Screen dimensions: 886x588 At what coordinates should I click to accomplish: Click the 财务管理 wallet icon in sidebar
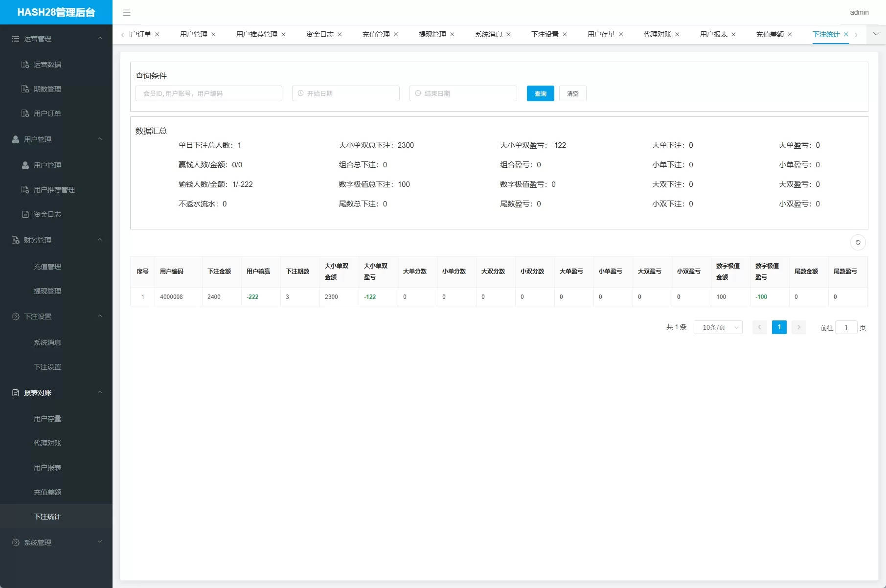pyautogui.click(x=15, y=240)
